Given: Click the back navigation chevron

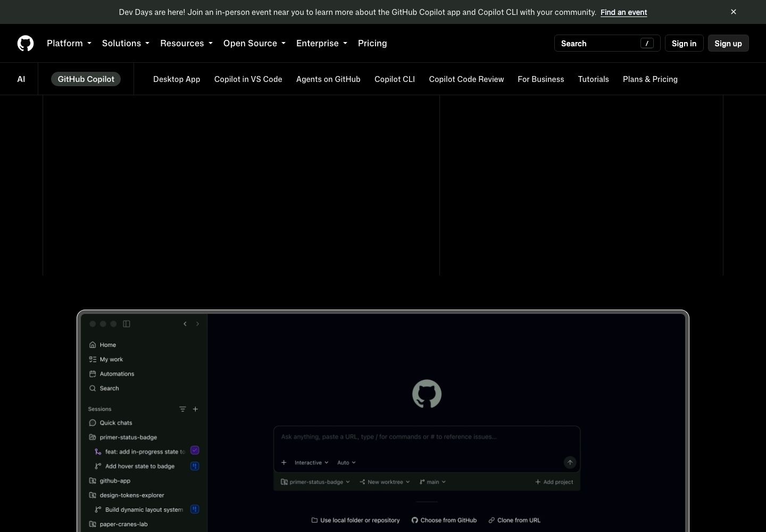Looking at the screenshot, I should pos(185,323).
